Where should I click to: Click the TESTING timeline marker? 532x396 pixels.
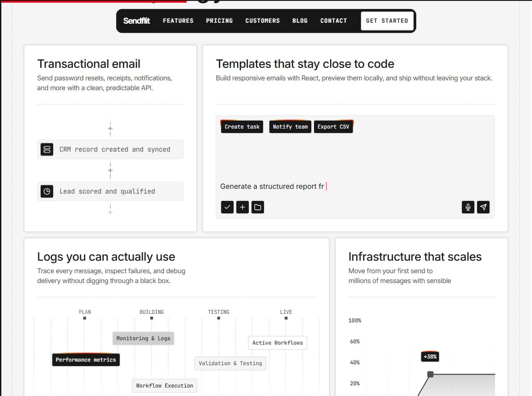[218, 318]
